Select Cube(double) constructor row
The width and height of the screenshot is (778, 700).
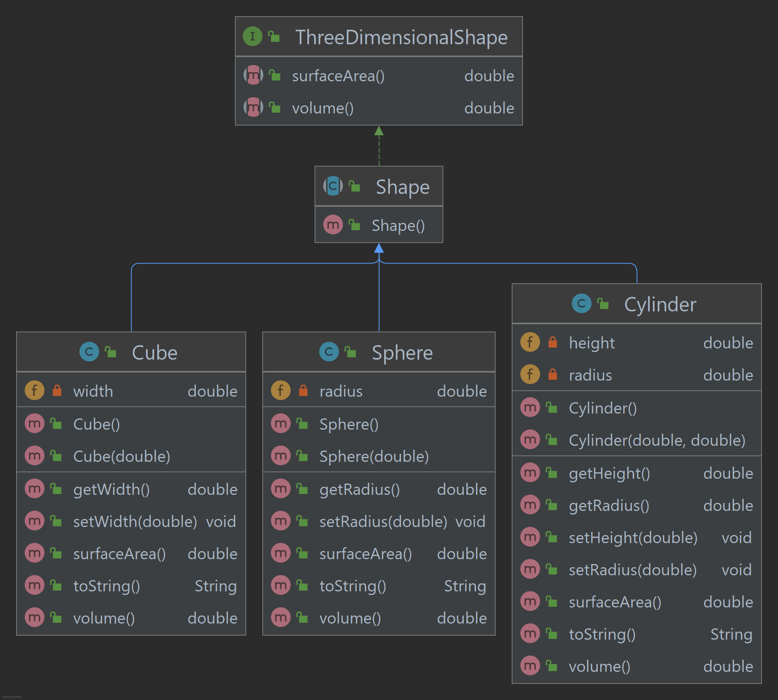tap(121, 457)
